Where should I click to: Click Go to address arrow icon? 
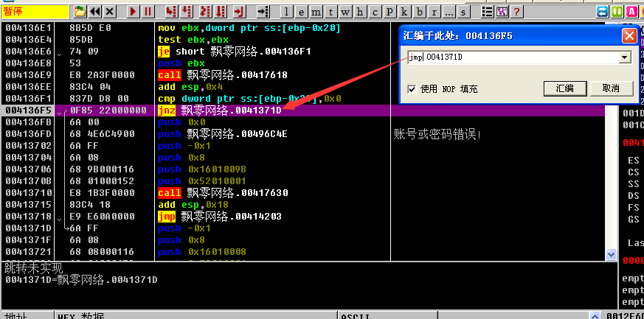tap(263, 12)
